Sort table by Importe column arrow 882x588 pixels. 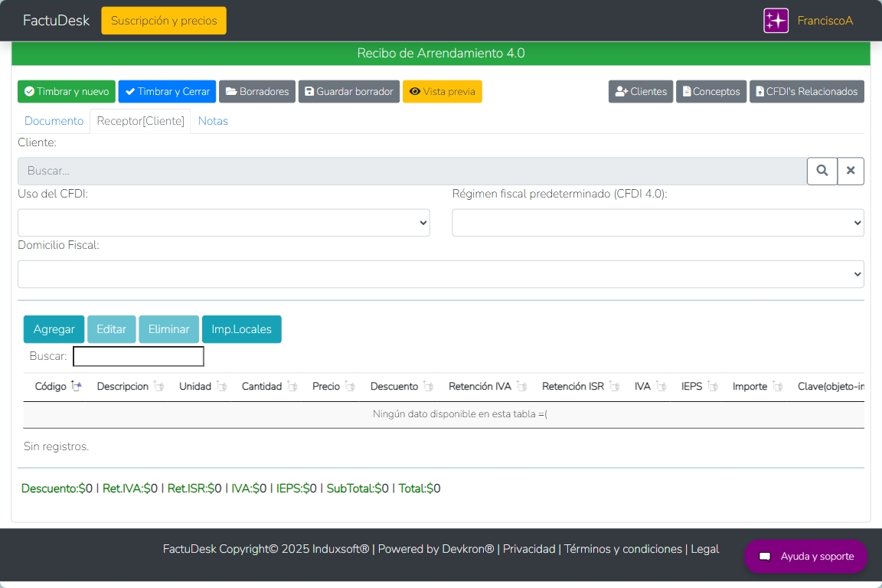coord(777,387)
